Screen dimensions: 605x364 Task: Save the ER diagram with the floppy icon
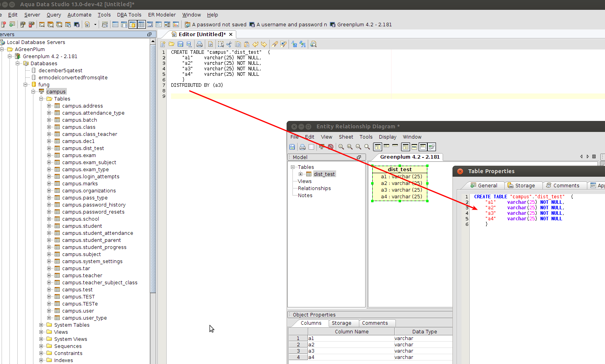click(x=292, y=147)
